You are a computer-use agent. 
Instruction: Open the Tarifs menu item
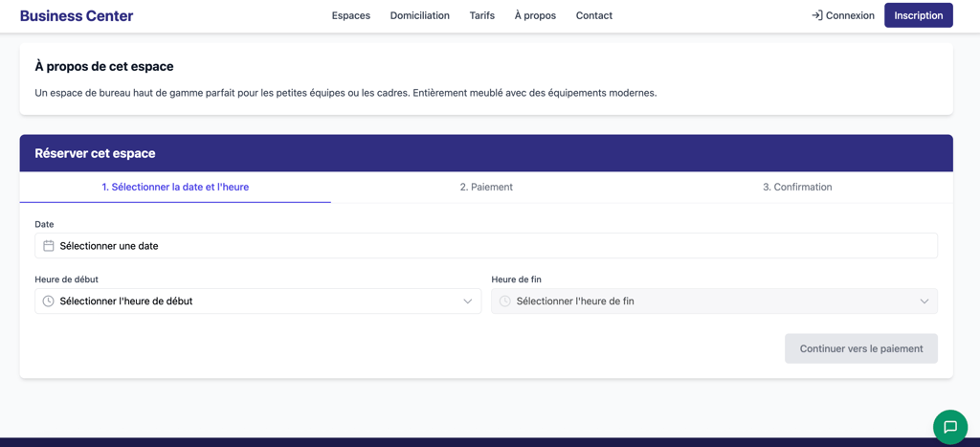pyautogui.click(x=482, y=15)
